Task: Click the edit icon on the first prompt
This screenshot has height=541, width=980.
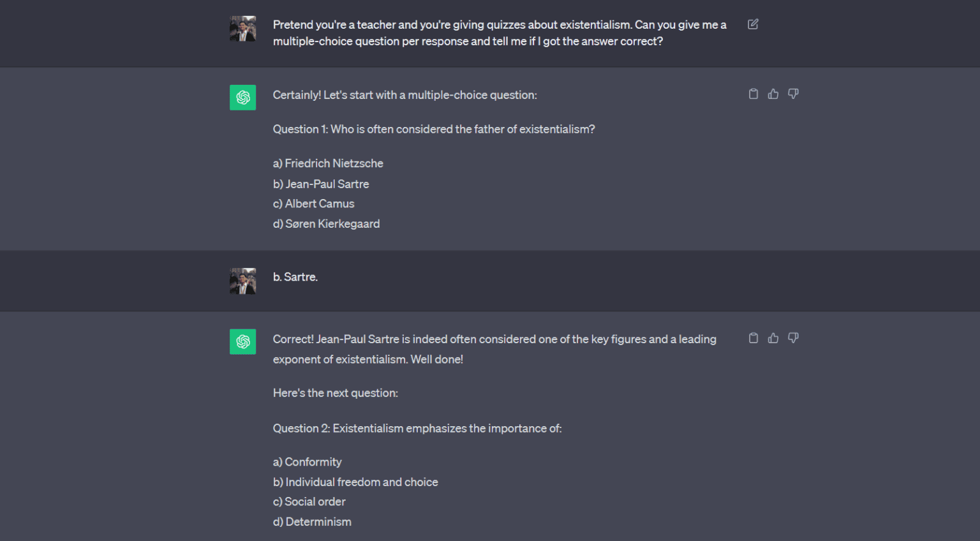Action: (753, 24)
